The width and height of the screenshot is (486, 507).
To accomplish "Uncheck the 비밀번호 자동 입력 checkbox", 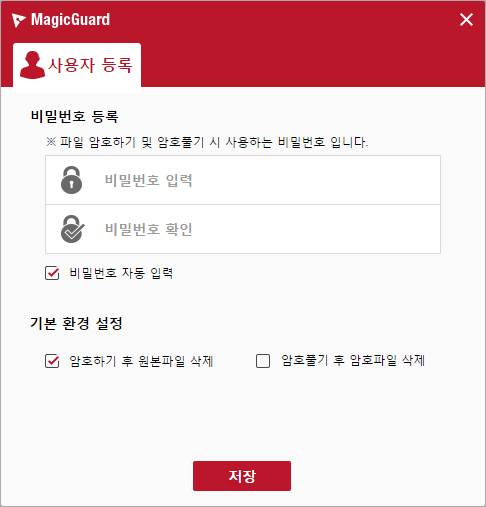I will pos(52,273).
